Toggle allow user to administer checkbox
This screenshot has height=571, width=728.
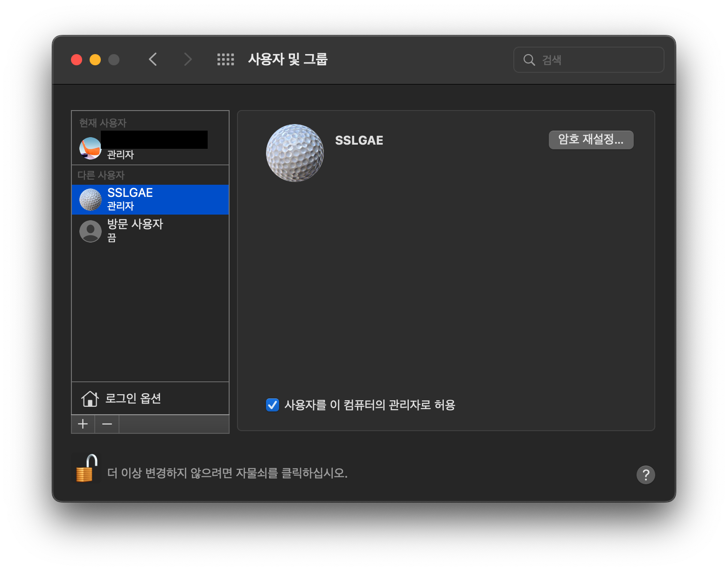click(273, 404)
